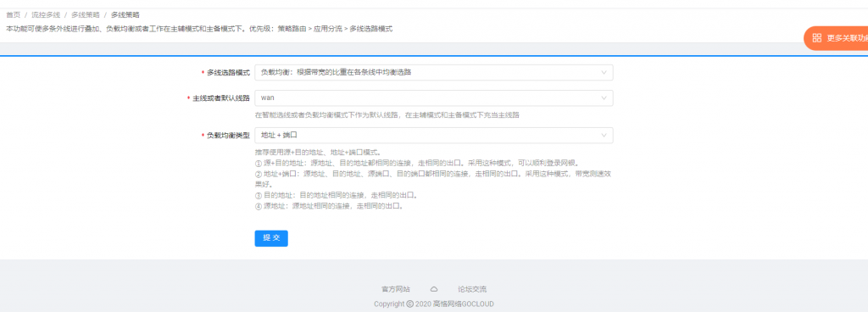
Task: Open 论坛交流 footer link
Action: point(472,289)
